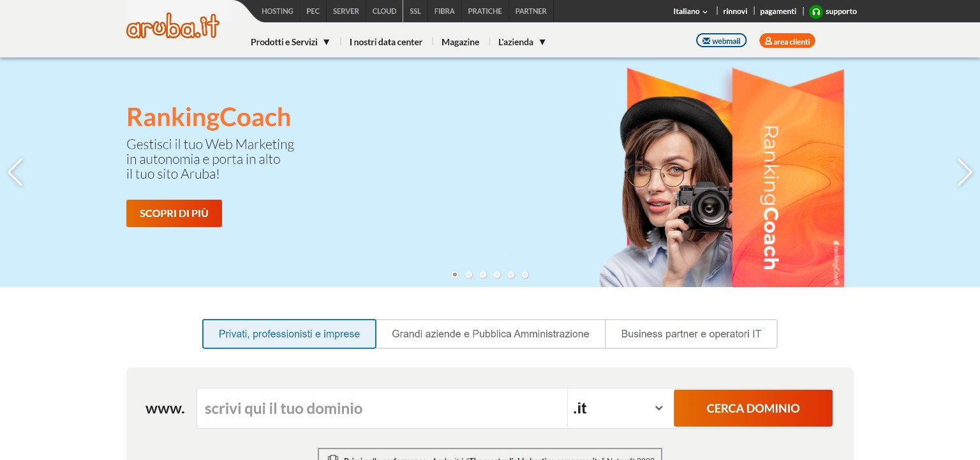Select Privati, professionisti e imprese tab
Screen dimensions: 980x460
coord(289,334)
